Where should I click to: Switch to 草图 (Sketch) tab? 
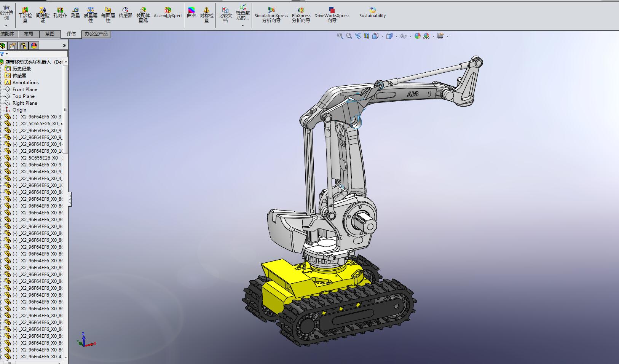[x=50, y=34]
